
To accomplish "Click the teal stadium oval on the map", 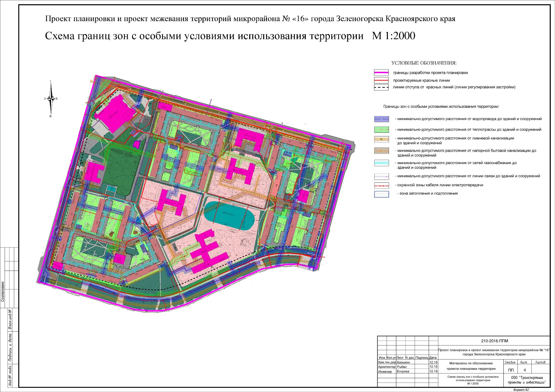I will [x=229, y=216].
